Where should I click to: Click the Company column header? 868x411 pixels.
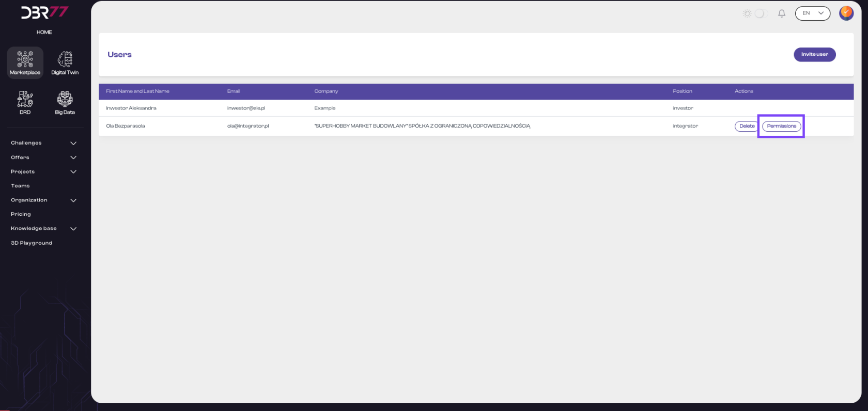point(326,91)
